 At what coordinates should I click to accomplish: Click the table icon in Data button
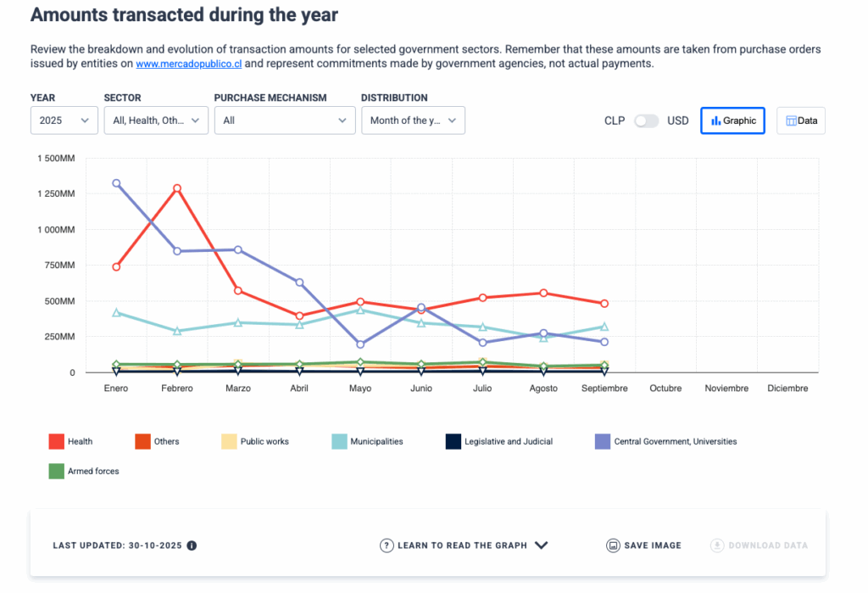791,121
